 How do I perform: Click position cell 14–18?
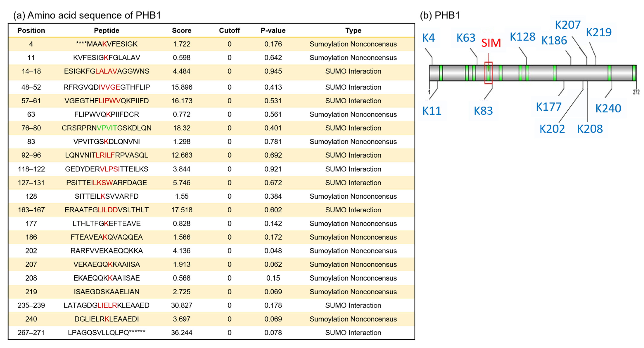click(x=31, y=71)
